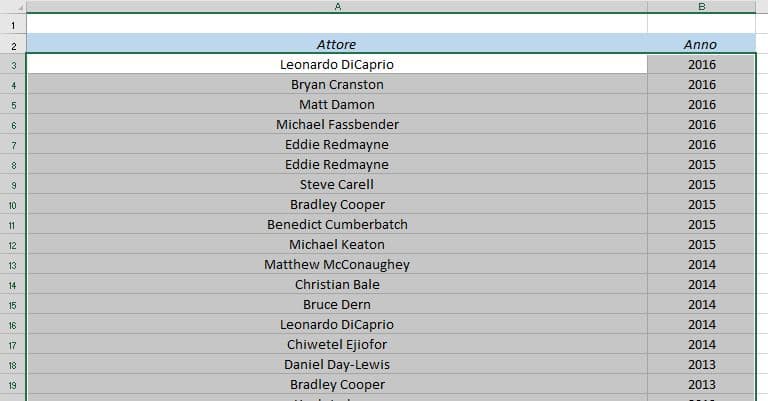Select the Benedict Cumberbatch cell
Screen dimensions: 768x401
pyautogui.click(x=337, y=224)
